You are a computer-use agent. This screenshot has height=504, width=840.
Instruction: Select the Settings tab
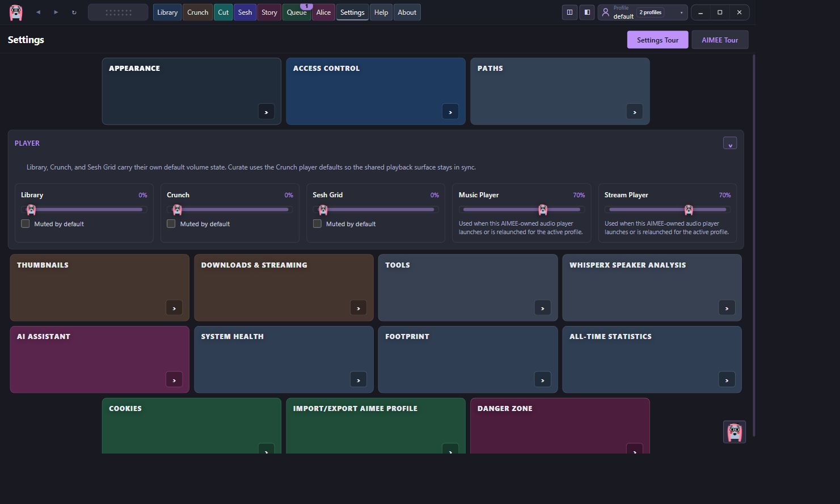[x=352, y=12]
